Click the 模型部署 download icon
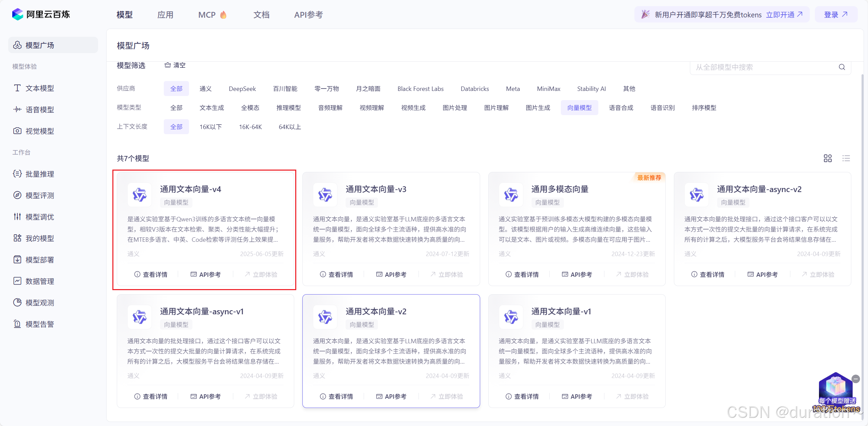This screenshot has width=868, height=426. pos(17,259)
